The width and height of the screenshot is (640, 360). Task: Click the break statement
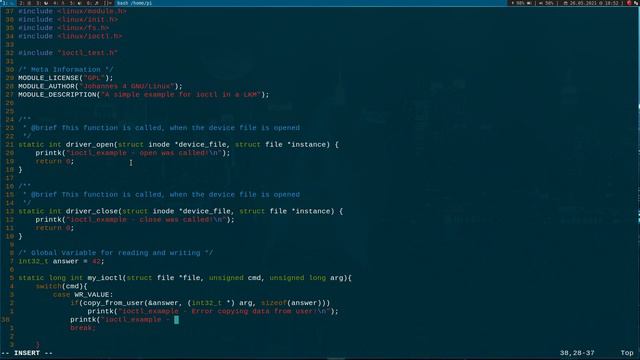point(82,328)
